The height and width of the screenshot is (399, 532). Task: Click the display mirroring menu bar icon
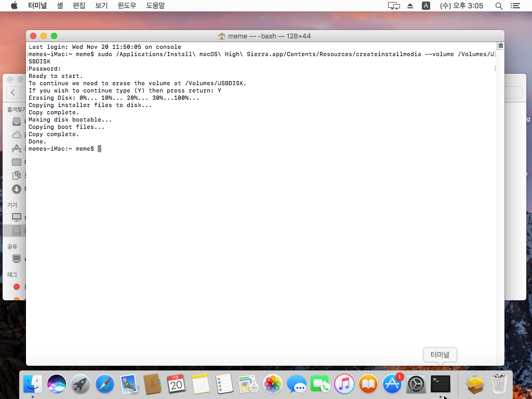[x=394, y=6]
